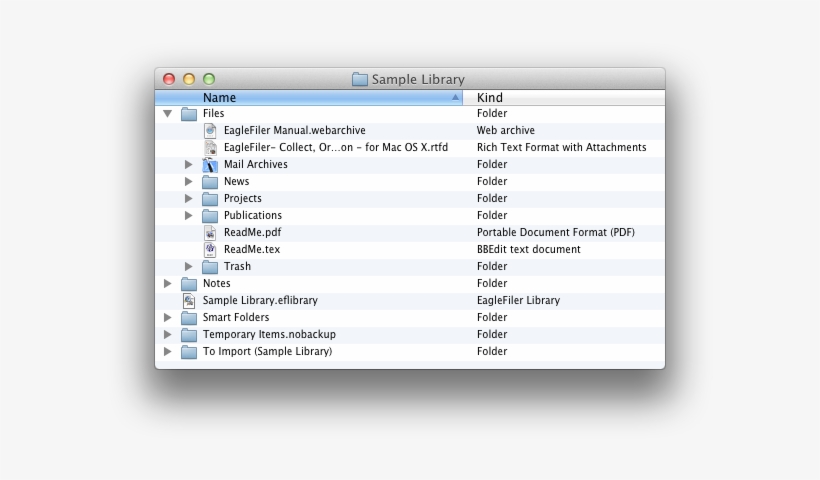Toggle the Name column sort arrow
The height and width of the screenshot is (480, 820).
tap(455, 97)
